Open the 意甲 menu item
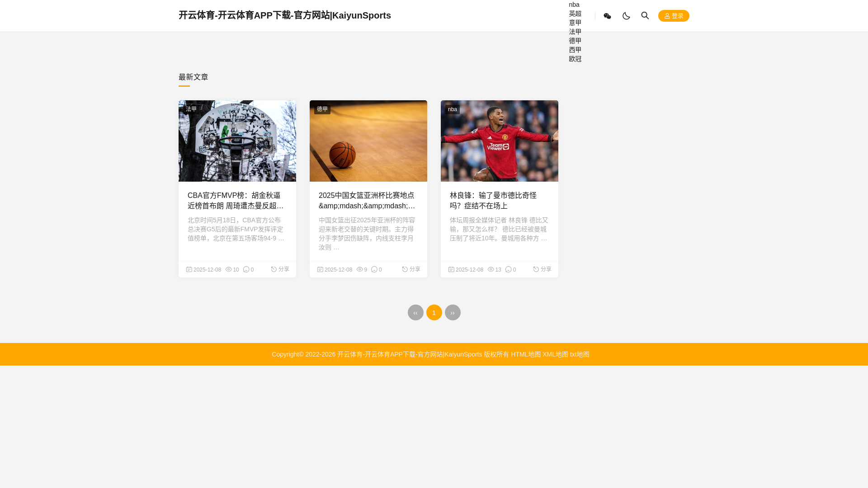Image resolution: width=868 pixels, height=488 pixels. pyautogui.click(x=575, y=23)
